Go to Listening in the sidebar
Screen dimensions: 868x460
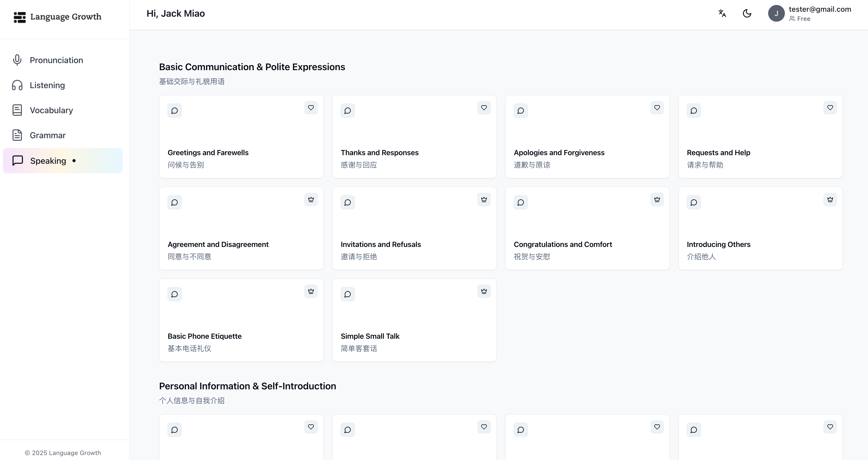47,85
